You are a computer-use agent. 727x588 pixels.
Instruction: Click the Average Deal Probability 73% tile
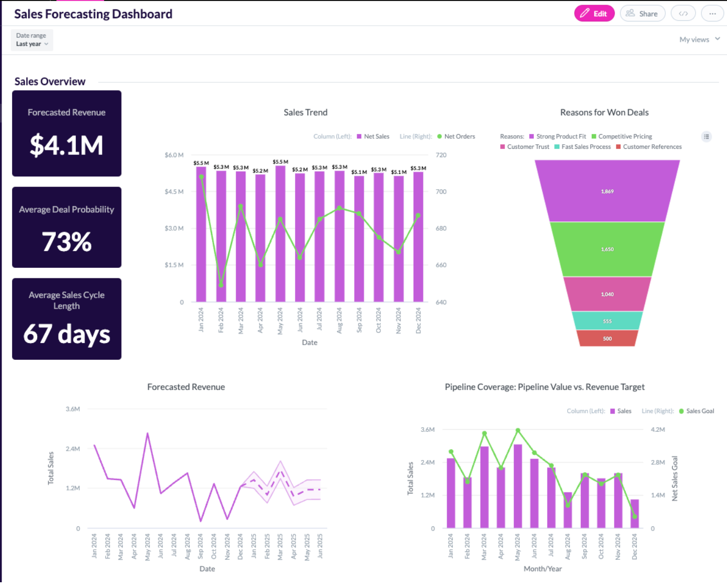tap(67, 228)
